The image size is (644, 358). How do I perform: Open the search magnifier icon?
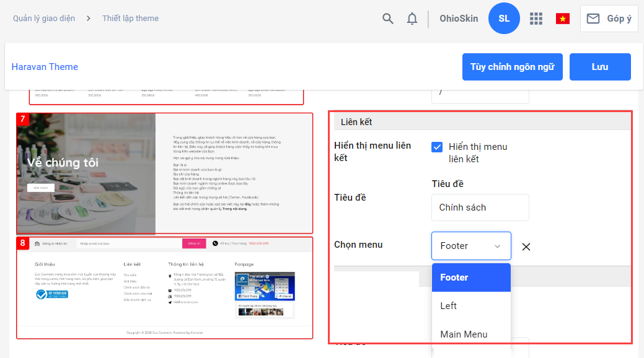click(x=388, y=19)
